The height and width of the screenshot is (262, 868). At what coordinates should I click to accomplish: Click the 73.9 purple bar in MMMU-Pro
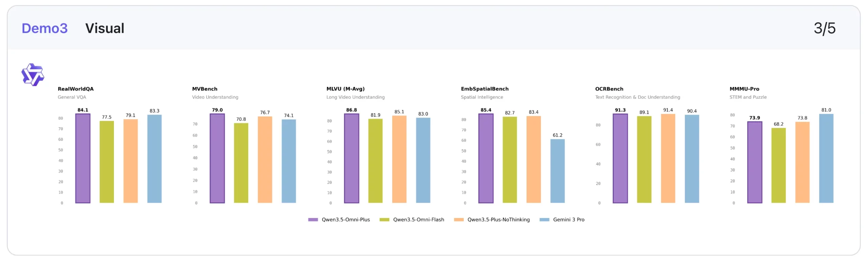(x=755, y=162)
